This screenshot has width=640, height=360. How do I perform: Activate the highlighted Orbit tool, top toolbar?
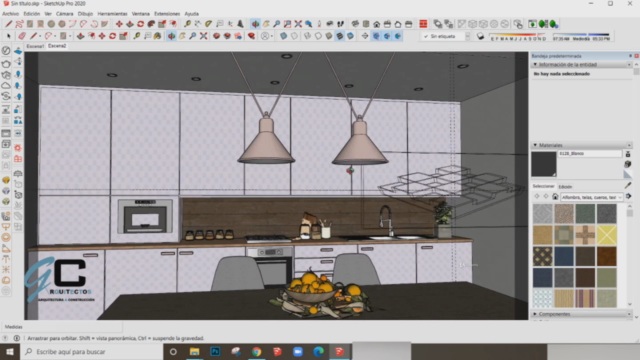(256, 24)
